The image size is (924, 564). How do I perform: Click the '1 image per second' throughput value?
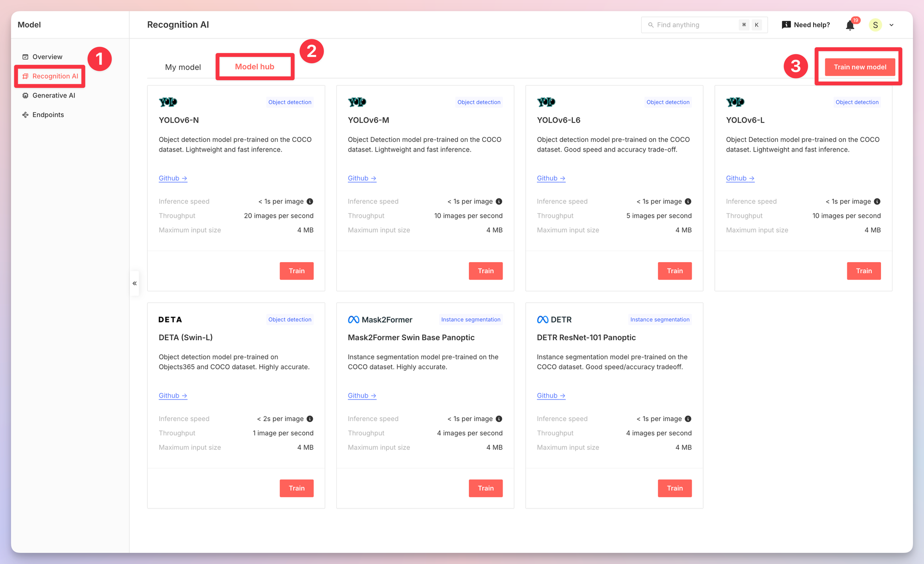pos(283,433)
